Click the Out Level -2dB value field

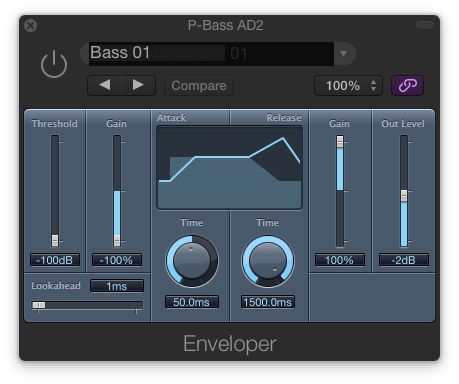click(x=404, y=260)
